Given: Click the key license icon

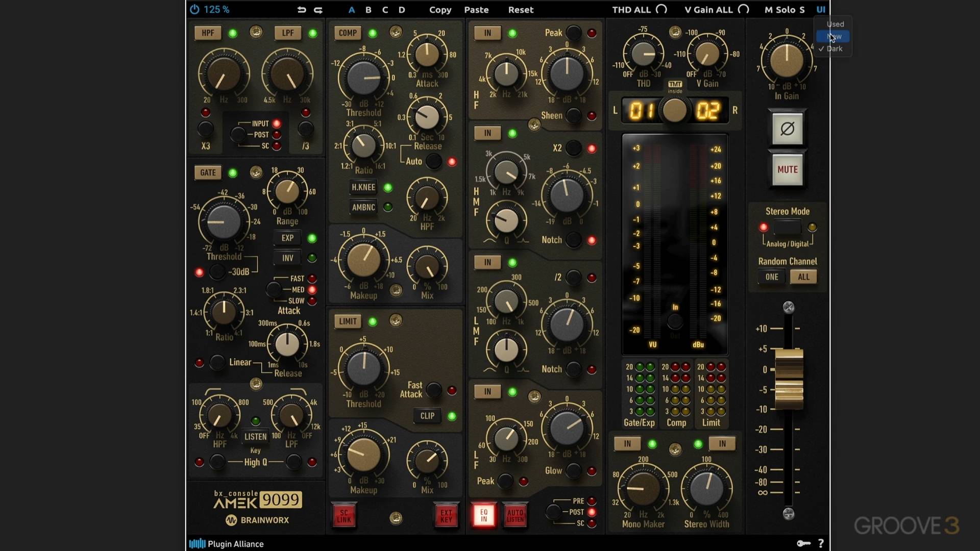Looking at the screenshot, I should tap(803, 543).
